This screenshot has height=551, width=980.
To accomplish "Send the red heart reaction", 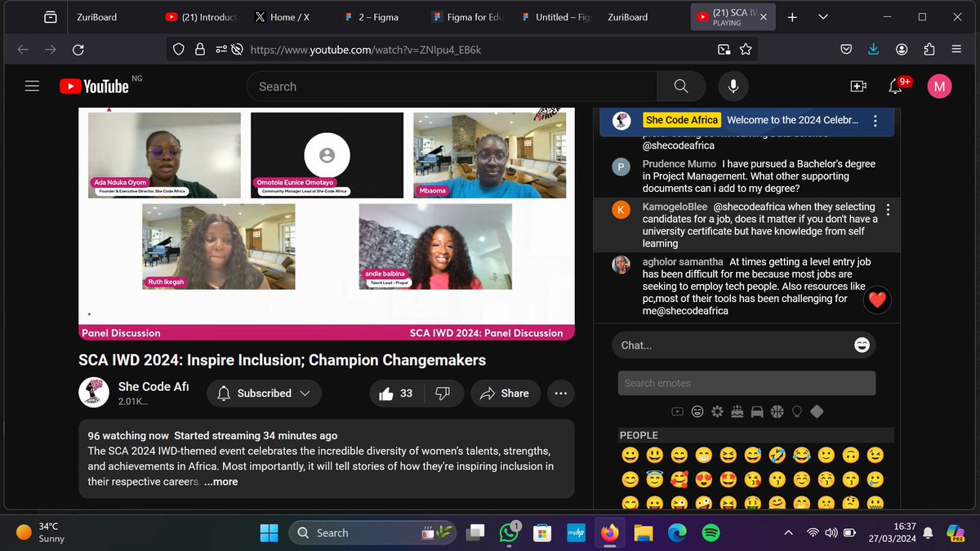I will [x=877, y=300].
